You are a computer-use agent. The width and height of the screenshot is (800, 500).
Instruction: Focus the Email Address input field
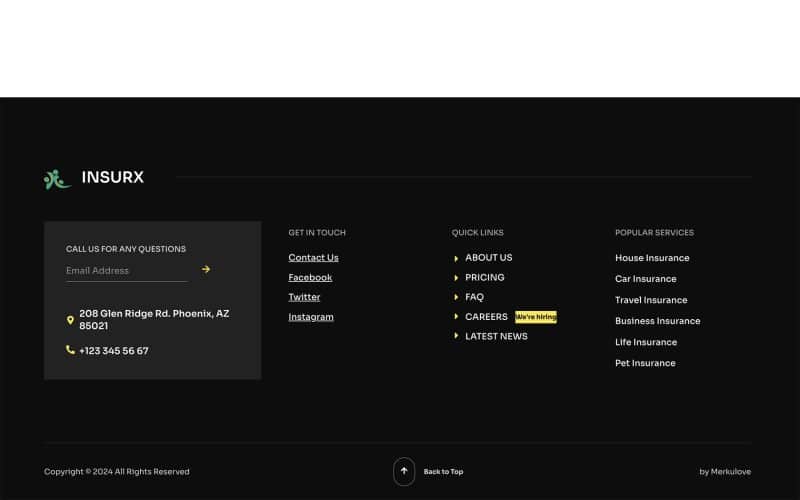coord(125,271)
